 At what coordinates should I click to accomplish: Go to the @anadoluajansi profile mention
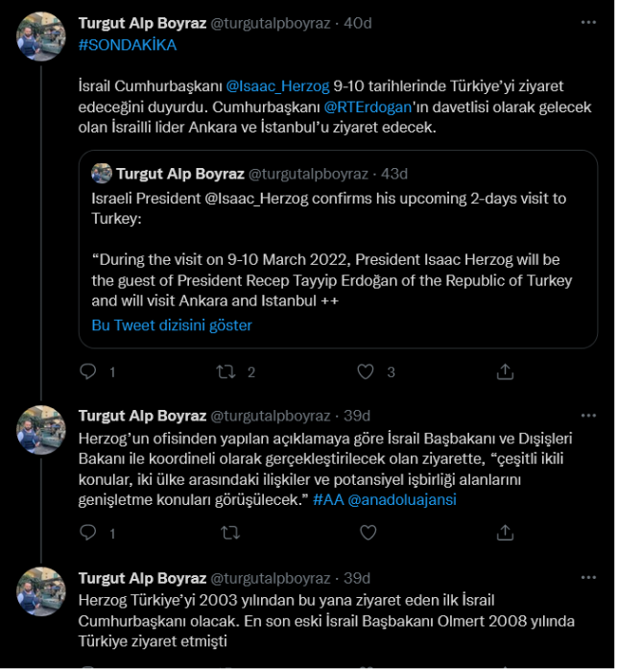401,500
